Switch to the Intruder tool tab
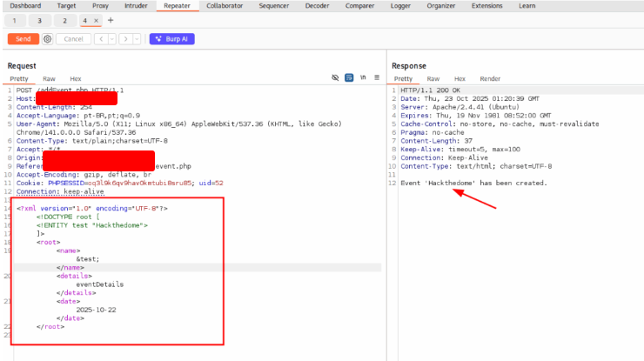This screenshot has width=644, height=361. 136,5
